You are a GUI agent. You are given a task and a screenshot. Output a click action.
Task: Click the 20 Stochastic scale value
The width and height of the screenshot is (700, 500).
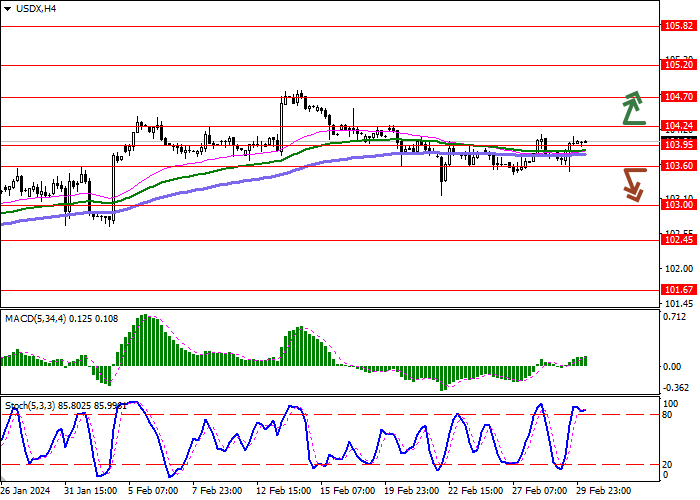point(667,465)
